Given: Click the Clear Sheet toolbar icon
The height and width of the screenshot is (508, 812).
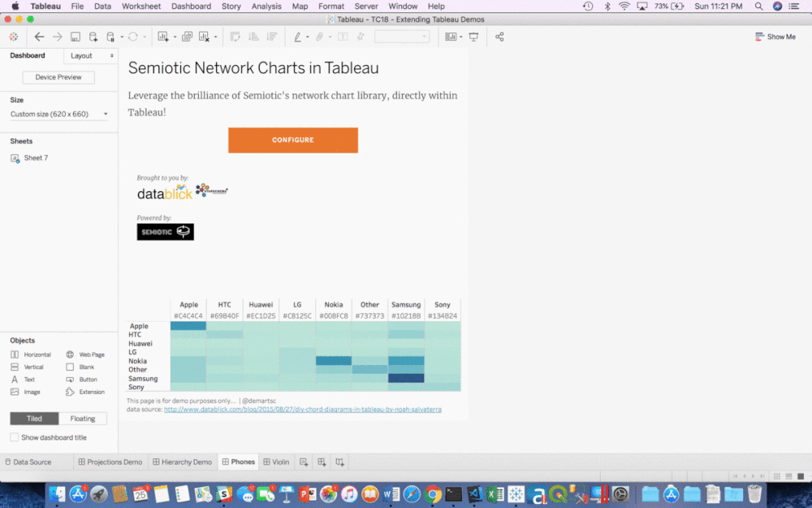Looking at the screenshot, I should coord(204,37).
